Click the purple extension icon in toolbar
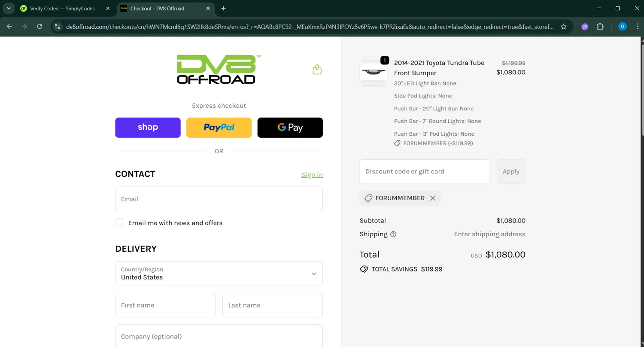 (585, 27)
